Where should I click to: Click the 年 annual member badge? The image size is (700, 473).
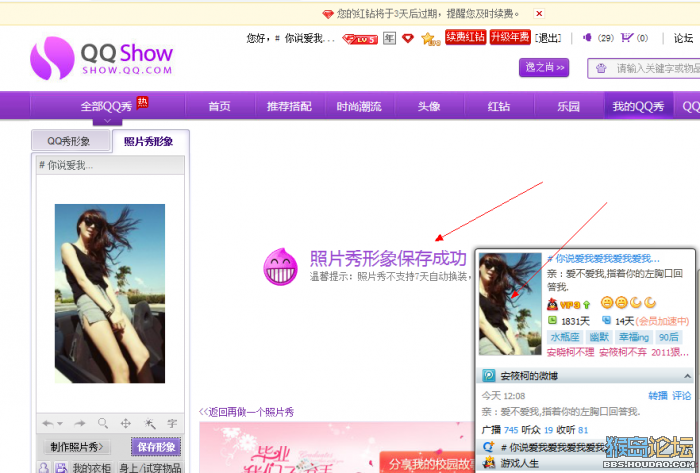(x=389, y=38)
